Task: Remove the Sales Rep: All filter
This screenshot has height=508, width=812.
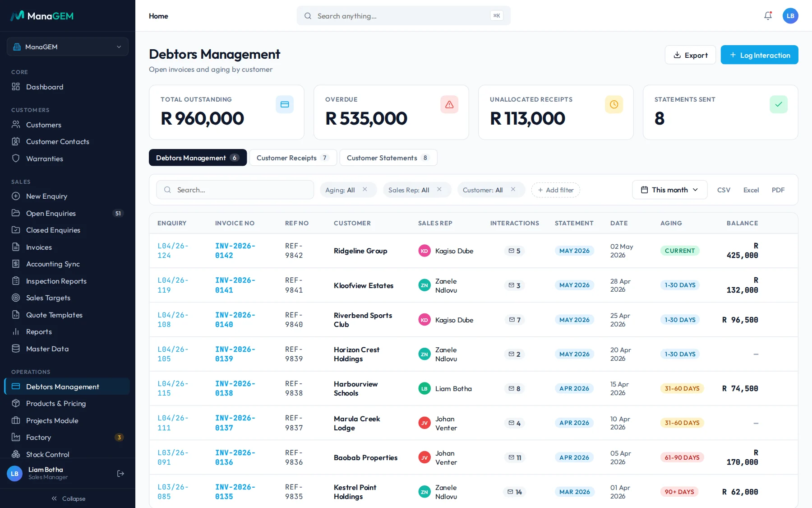Action: [x=439, y=190]
